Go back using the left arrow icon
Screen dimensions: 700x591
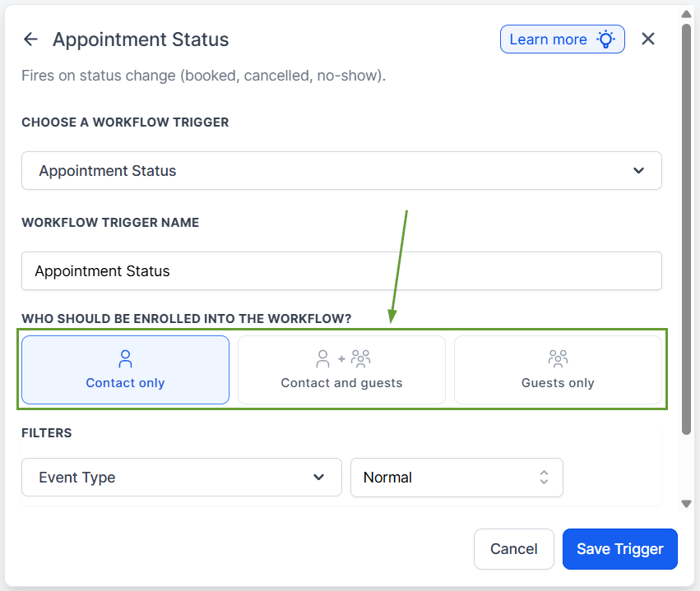point(30,39)
